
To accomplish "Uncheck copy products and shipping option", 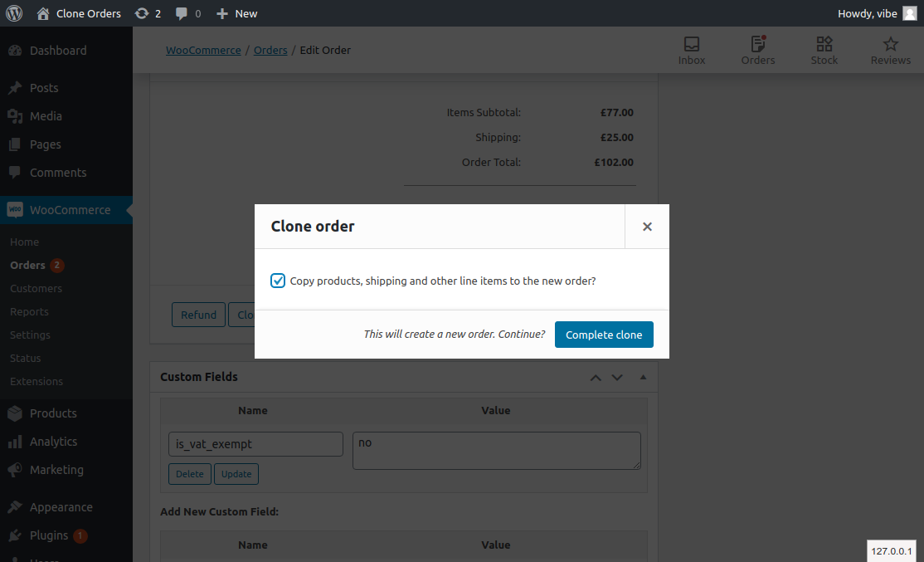I will coord(277,281).
